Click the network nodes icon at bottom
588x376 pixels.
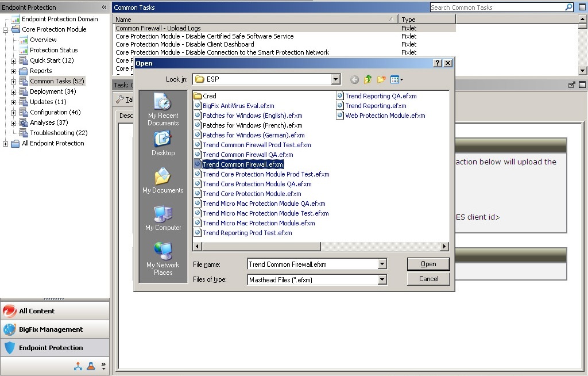click(x=78, y=366)
